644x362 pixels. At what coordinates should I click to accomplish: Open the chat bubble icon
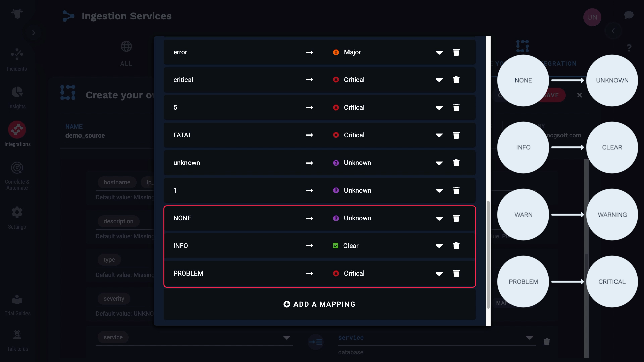(x=629, y=15)
